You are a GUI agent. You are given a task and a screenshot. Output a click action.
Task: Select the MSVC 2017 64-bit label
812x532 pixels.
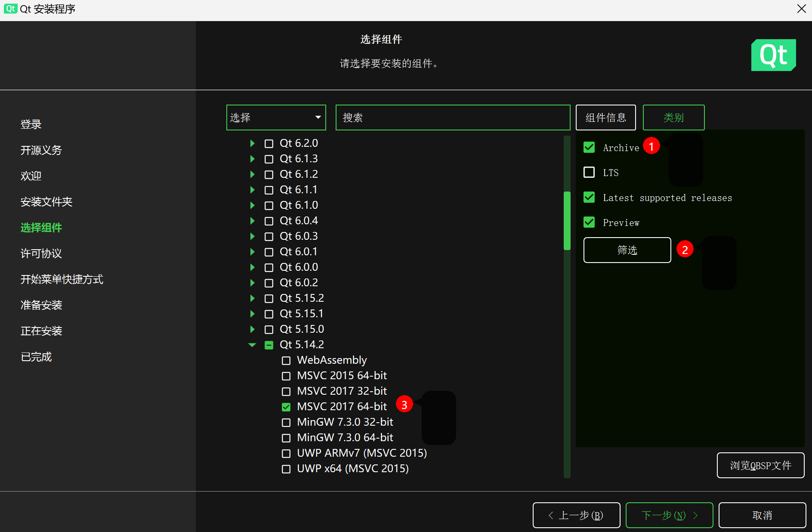click(x=342, y=407)
